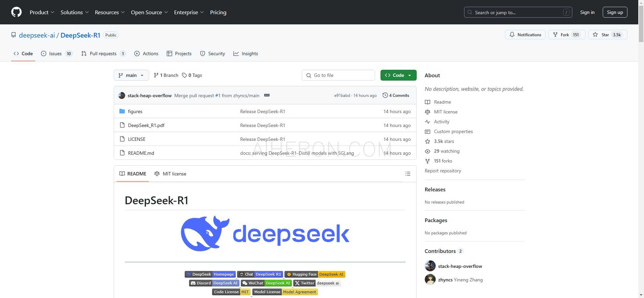The height and width of the screenshot is (298, 644).
Task: Click the WeChat DeepSeek AI badge
Action: (266, 283)
